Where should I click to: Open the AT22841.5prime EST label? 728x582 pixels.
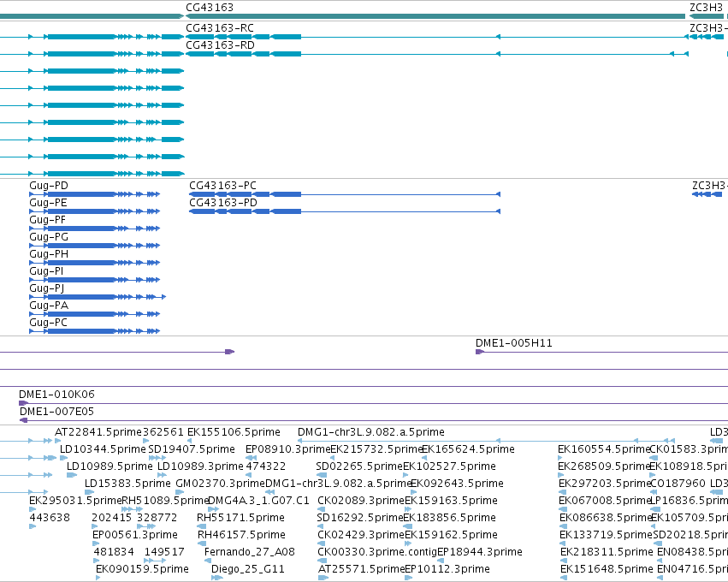coord(98,432)
